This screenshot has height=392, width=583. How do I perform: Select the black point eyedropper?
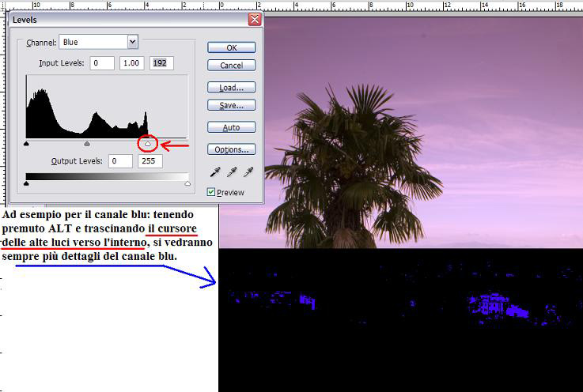214,171
